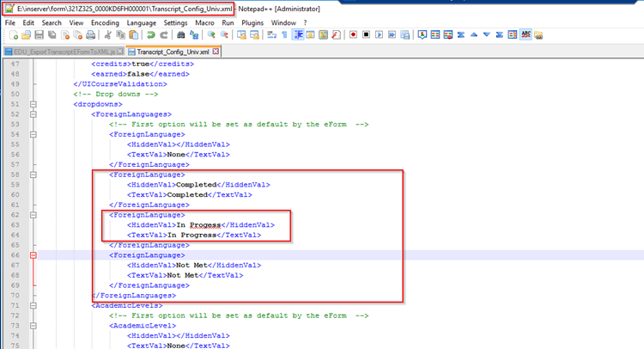Collapse ForeignLanguage fold at line 54
This screenshot has height=349, width=644.
coord(33,134)
